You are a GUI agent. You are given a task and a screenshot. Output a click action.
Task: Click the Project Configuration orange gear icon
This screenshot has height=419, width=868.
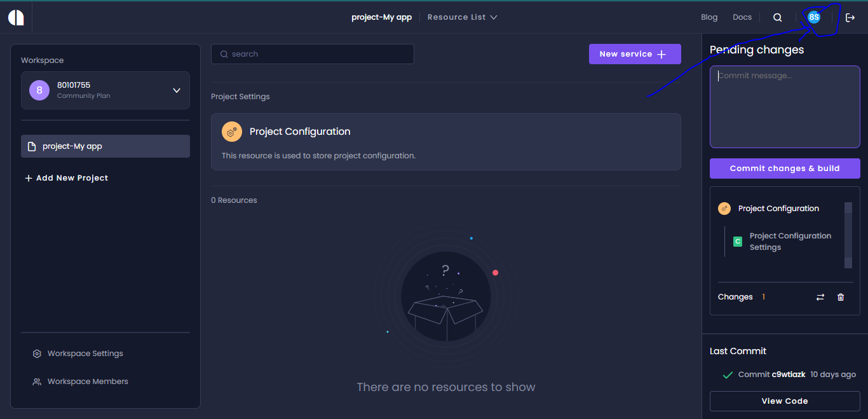pyautogui.click(x=232, y=132)
